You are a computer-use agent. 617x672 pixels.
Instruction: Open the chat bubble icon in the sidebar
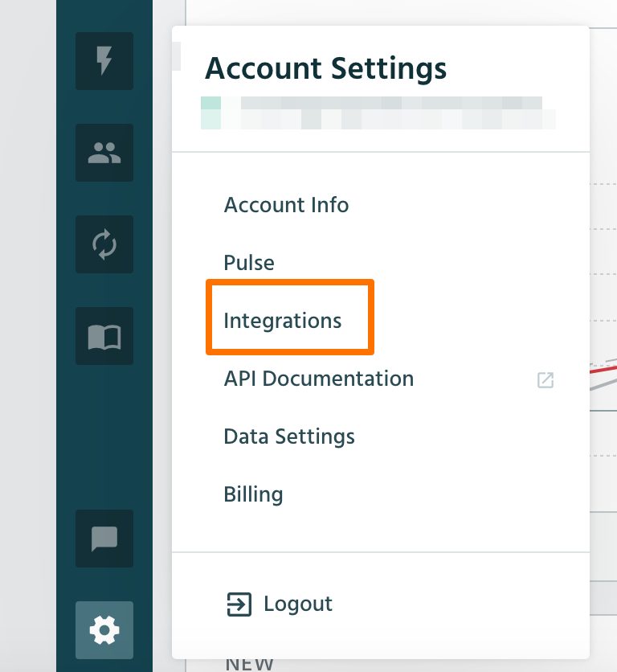tap(104, 539)
